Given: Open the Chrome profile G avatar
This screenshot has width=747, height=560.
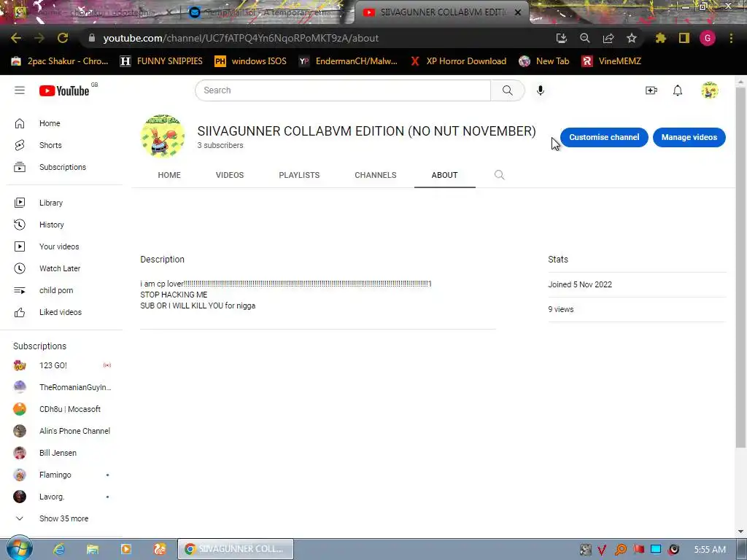Looking at the screenshot, I should (x=708, y=38).
